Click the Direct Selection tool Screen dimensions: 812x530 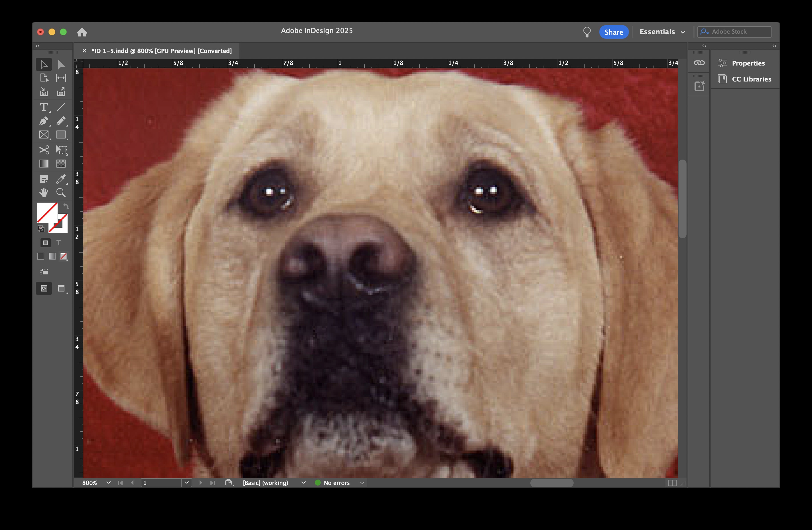(x=61, y=64)
